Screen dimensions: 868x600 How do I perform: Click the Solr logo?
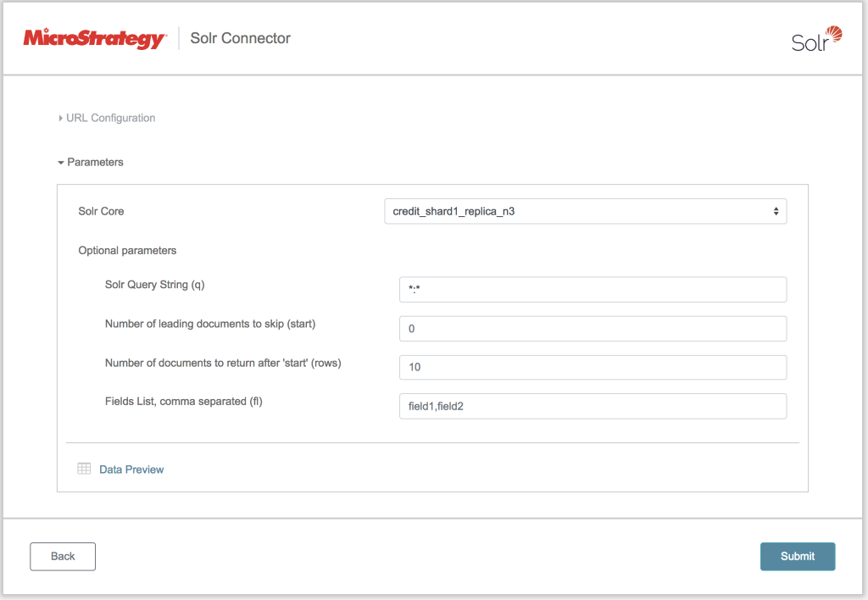(816, 39)
